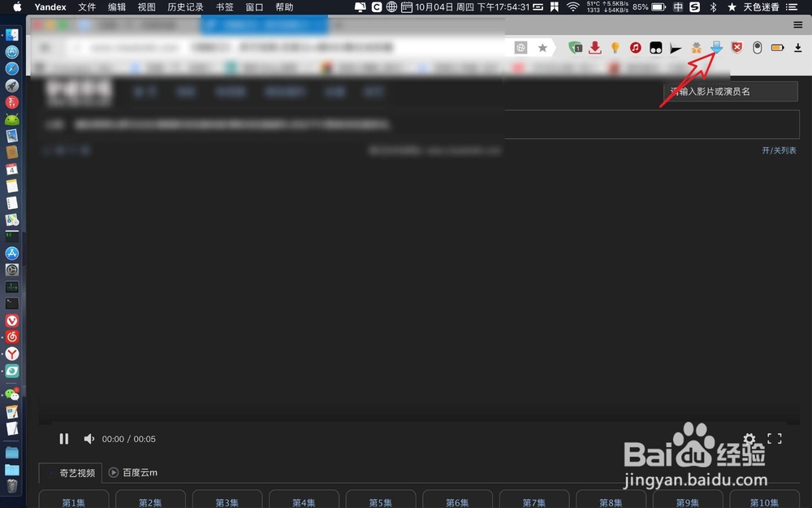Select episode 第2集
The width and height of the screenshot is (812, 508).
tap(150, 500)
